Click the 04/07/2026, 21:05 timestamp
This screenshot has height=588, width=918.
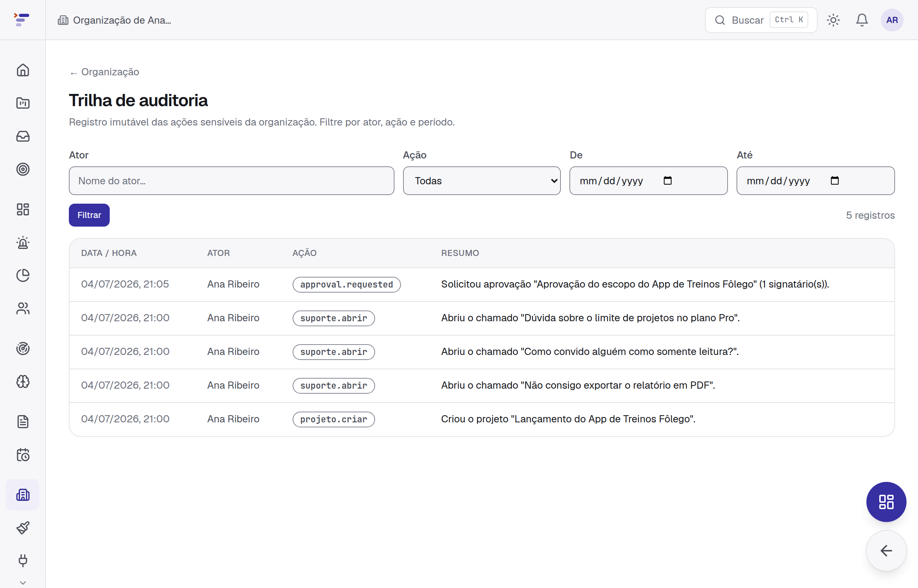point(125,284)
